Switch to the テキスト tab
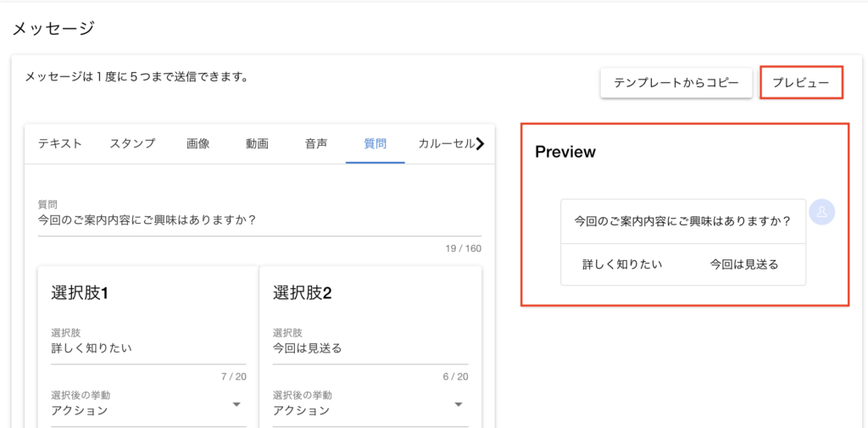This screenshot has width=868, height=428. 60,143
